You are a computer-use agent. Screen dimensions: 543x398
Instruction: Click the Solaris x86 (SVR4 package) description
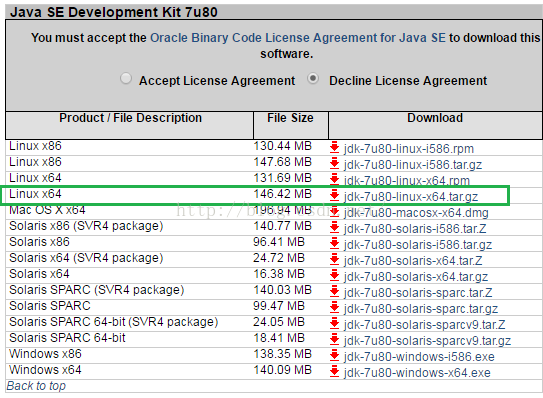[86, 226]
